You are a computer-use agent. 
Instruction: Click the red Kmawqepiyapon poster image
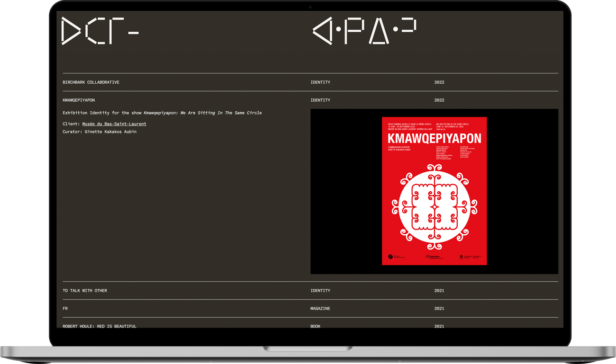point(434,191)
